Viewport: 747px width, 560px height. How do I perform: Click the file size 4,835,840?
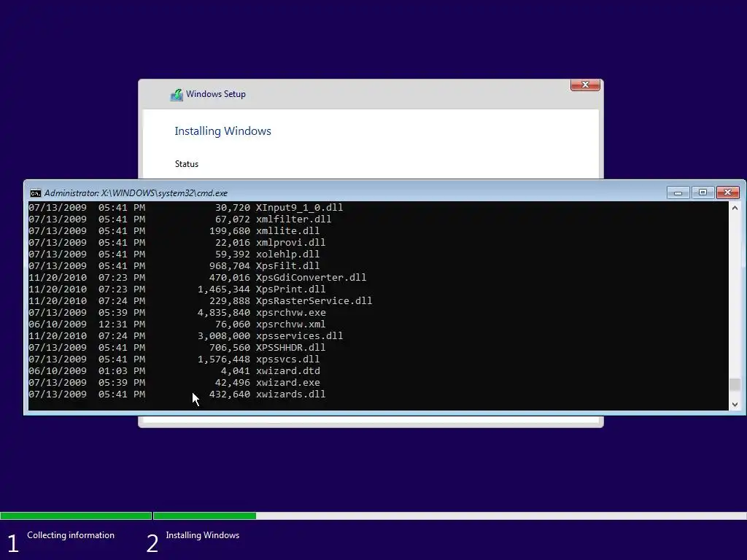pyautogui.click(x=224, y=312)
